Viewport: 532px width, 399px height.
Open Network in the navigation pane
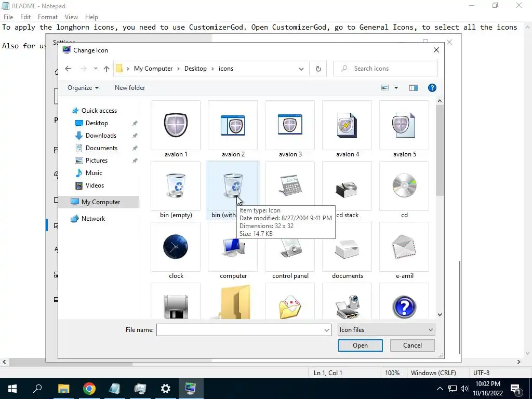[x=88, y=219]
